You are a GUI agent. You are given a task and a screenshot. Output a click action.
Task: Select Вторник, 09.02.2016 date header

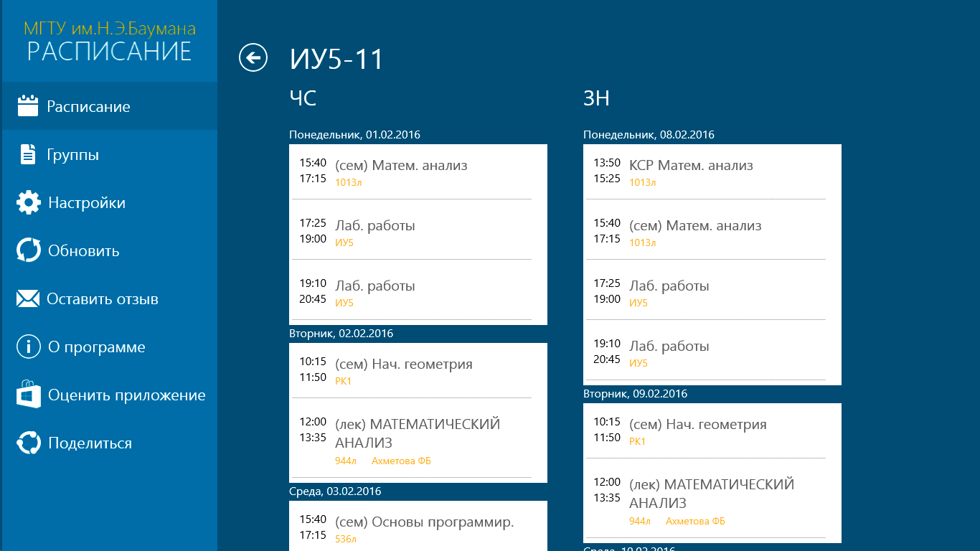636,394
